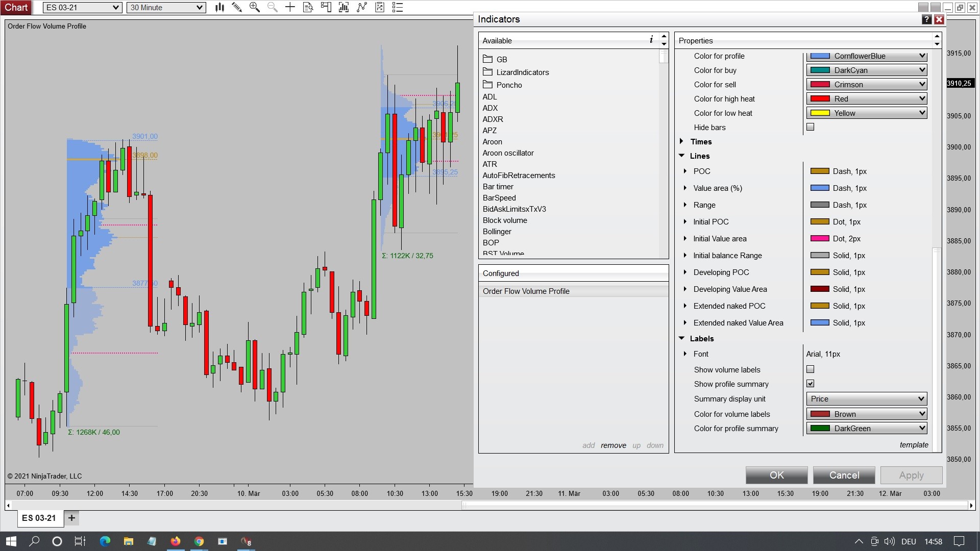Open the data box document icon

[x=308, y=7]
